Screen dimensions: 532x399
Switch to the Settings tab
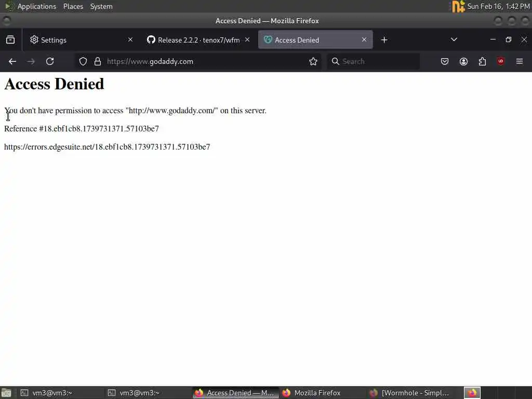[x=81, y=40]
